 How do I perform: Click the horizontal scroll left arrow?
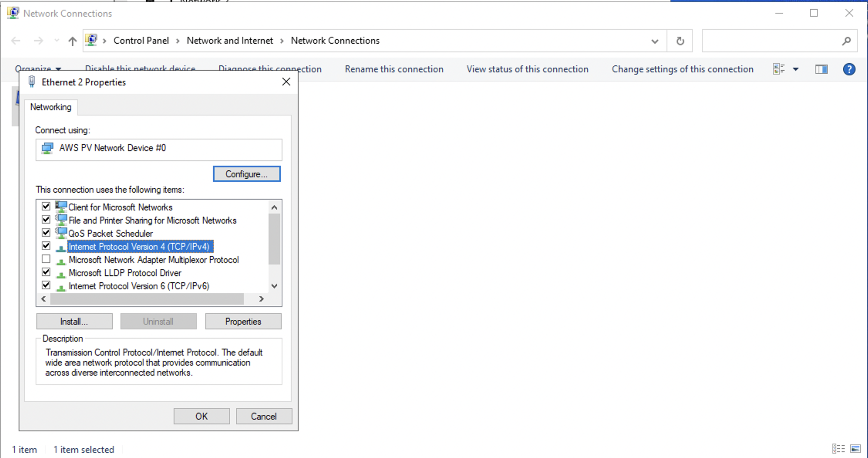click(44, 299)
